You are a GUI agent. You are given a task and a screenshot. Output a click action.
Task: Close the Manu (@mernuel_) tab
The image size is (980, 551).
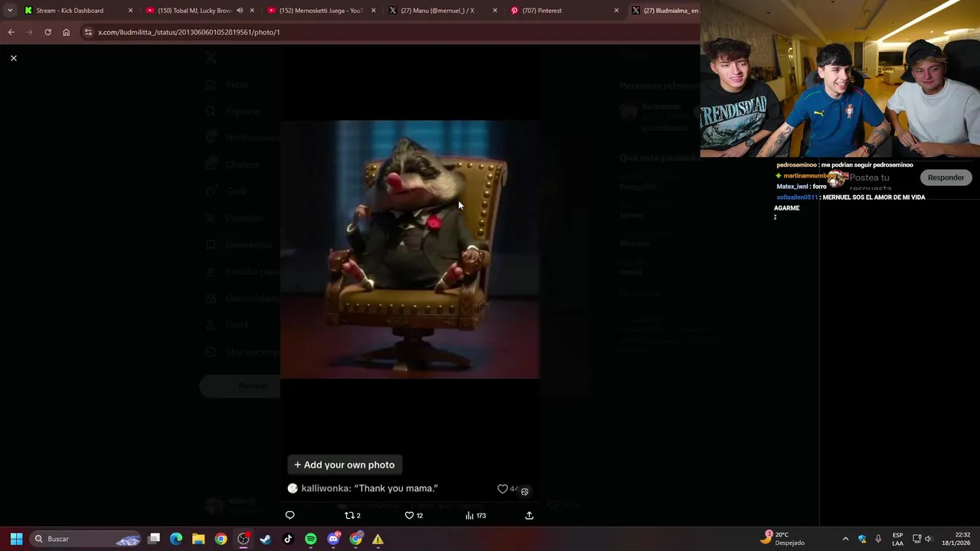495,11
